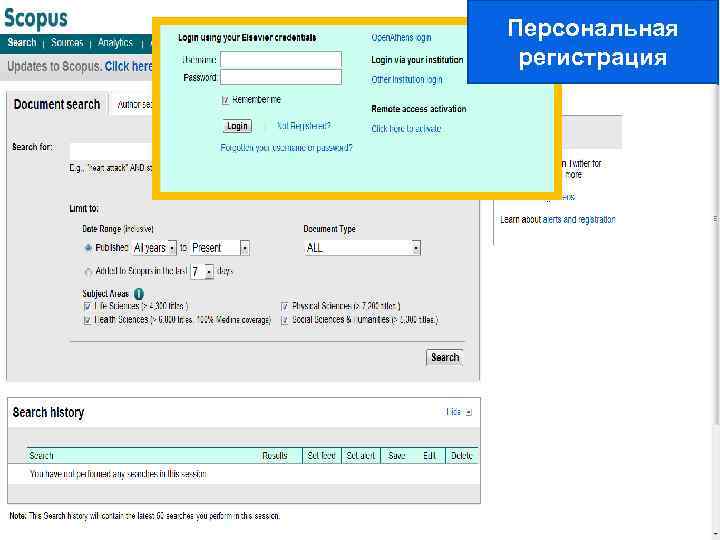Open Forgotten your username or password link
Viewport: 720px width, 540px height.
coord(287,148)
